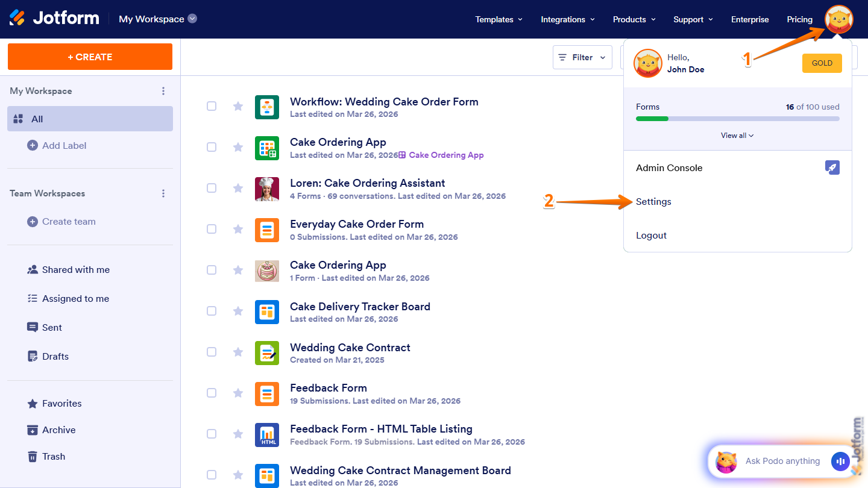Screen dimensions: 868x488
Task: Open the Cake Ordering App cake thumbnail
Action: pyautogui.click(x=267, y=271)
